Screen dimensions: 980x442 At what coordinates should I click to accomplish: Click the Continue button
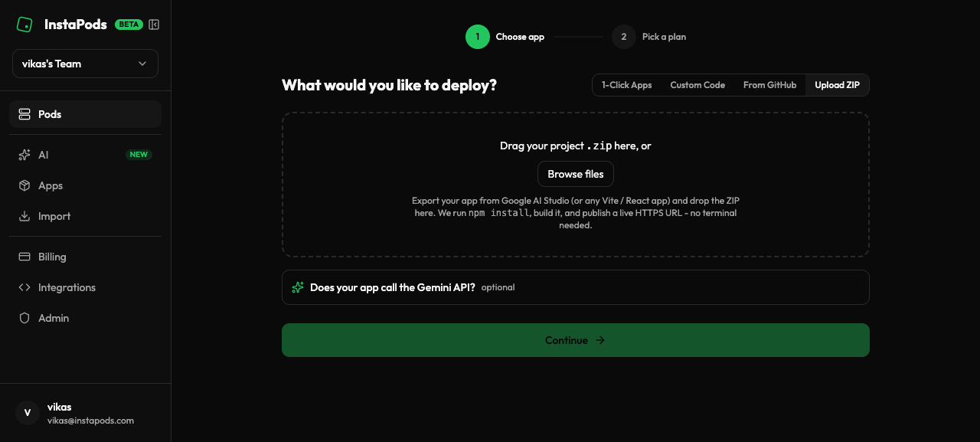(576, 340)
